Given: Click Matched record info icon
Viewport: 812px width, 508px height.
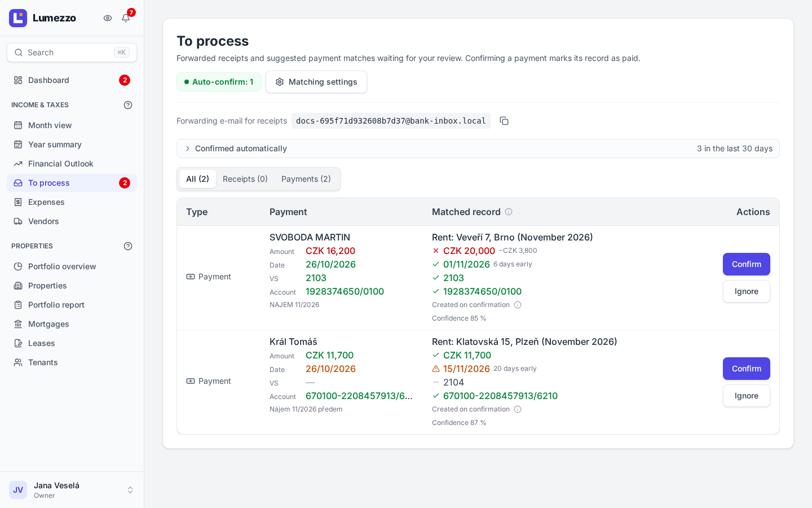Looking at the screenshot, I should coord(509,212).
